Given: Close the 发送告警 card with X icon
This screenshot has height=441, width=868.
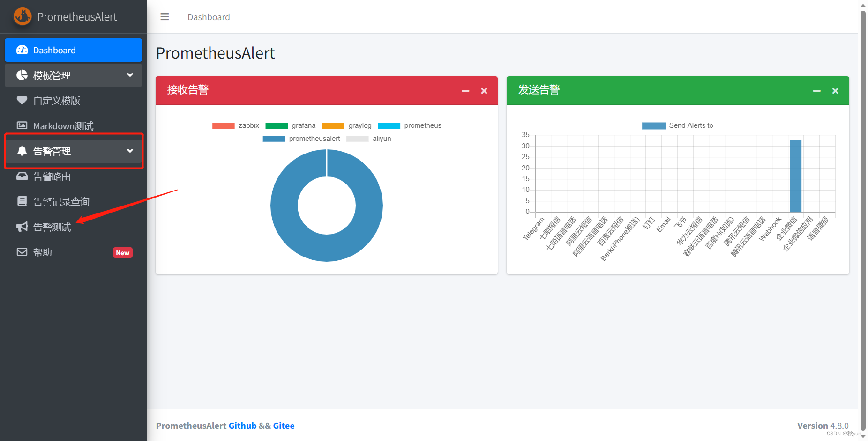Looking at the screenshot, I should coord(835,91).
